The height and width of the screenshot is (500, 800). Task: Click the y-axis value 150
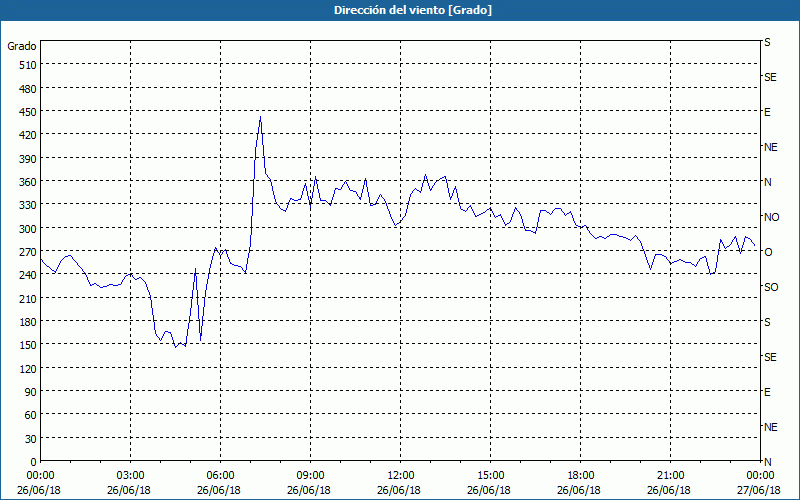[28, 345]
